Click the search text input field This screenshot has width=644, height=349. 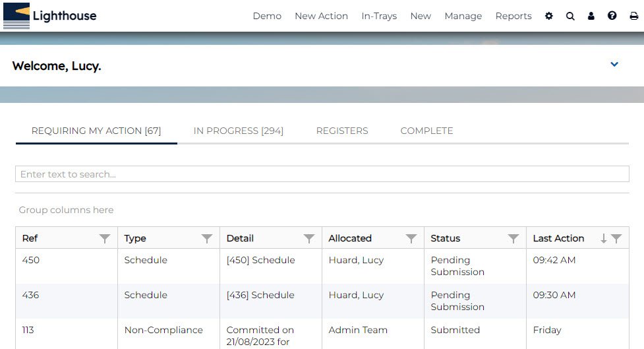point(322,174)
